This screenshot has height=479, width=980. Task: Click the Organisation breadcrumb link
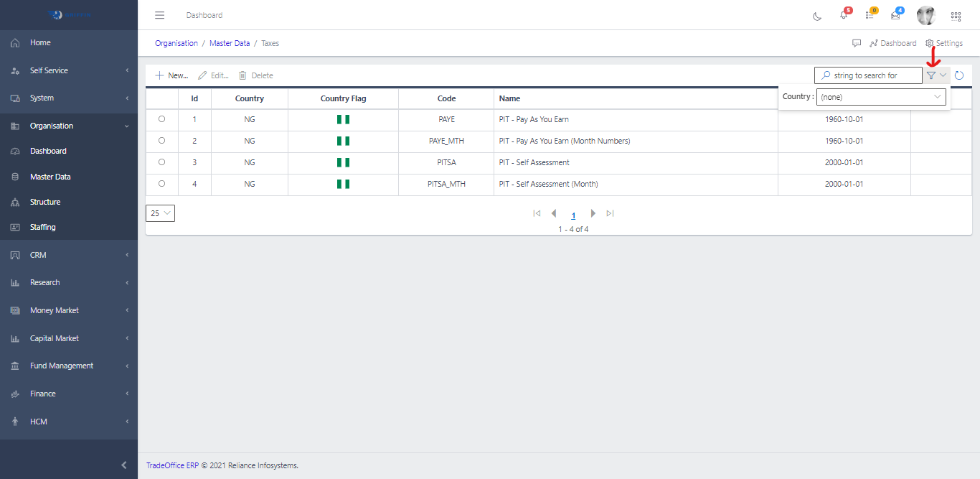tap(176, 43)
